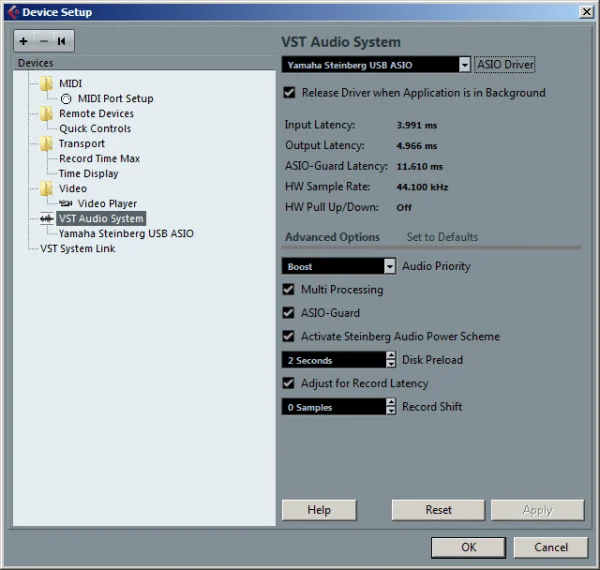Select Time Display tree item
Image resolution: width=600 pixels, height=570 pixels.
pyautogui.click(x=88, y=174)
